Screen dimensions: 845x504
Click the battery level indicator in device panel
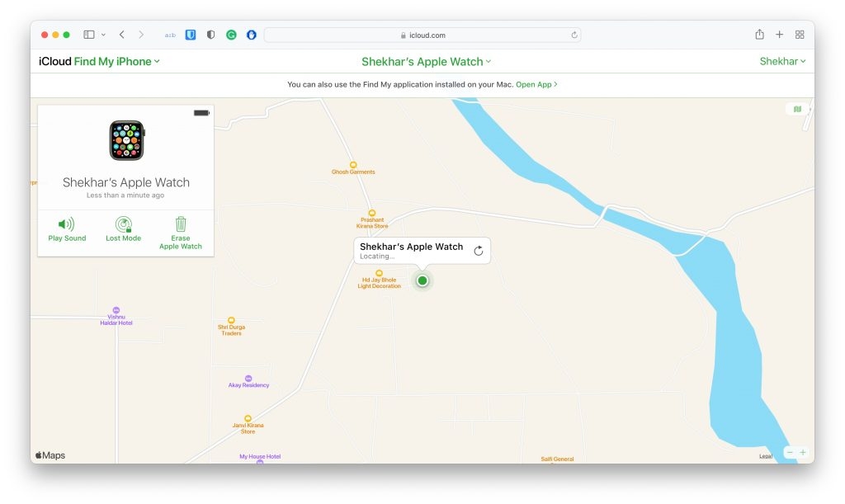coord(201,113)
